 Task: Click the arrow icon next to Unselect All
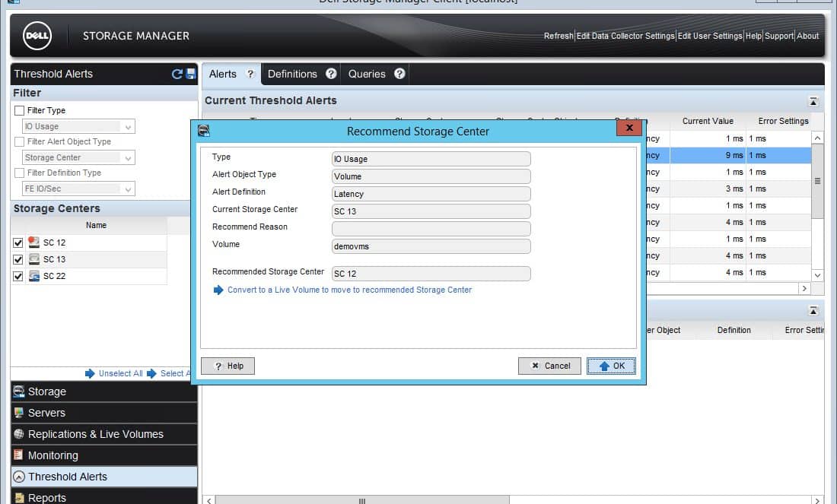[90, 373]
